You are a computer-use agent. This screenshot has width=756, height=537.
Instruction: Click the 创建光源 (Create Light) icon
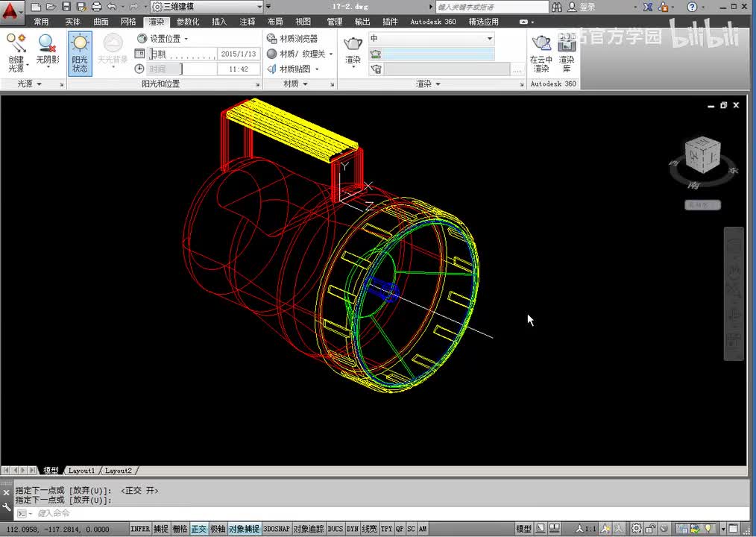click(x=16, y=52)
